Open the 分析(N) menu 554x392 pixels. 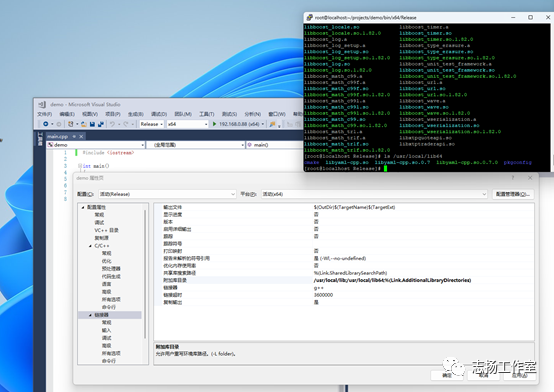(253, 114)
